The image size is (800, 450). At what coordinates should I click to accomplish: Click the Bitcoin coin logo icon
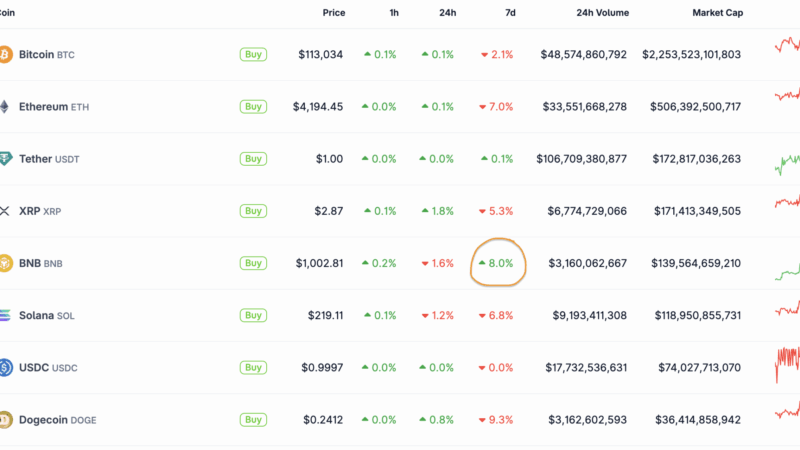[x=6, y=55]
